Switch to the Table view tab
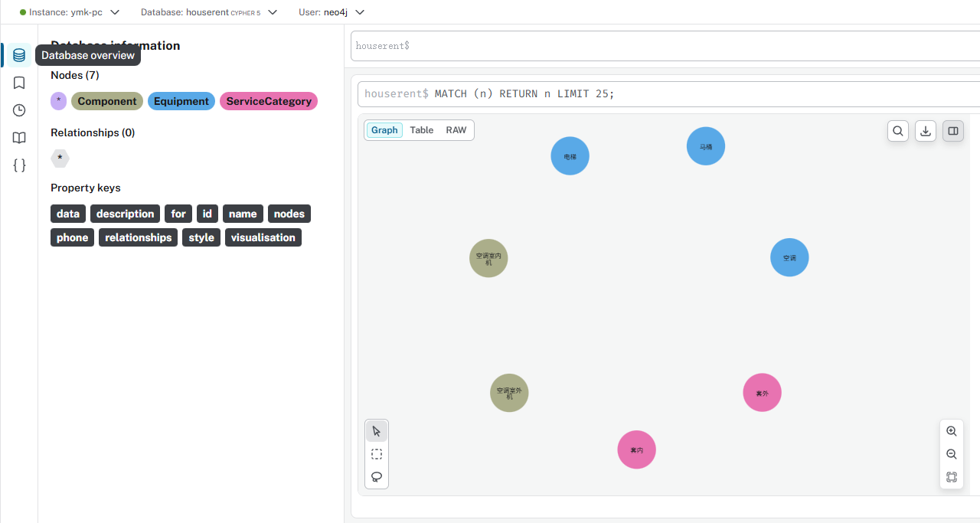The image size is (980, 523). pos(422,130)
